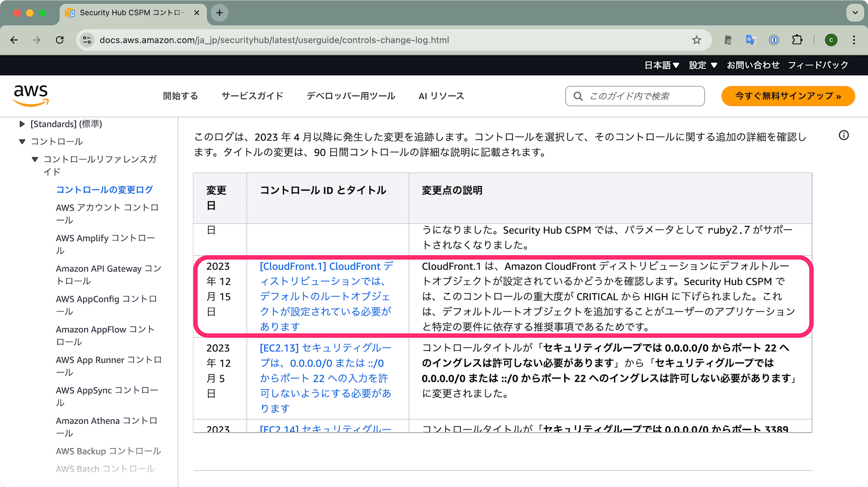868x487 pixels.
Task: Open the 設定 settings dropdown
Action: (x=703, y=65)
